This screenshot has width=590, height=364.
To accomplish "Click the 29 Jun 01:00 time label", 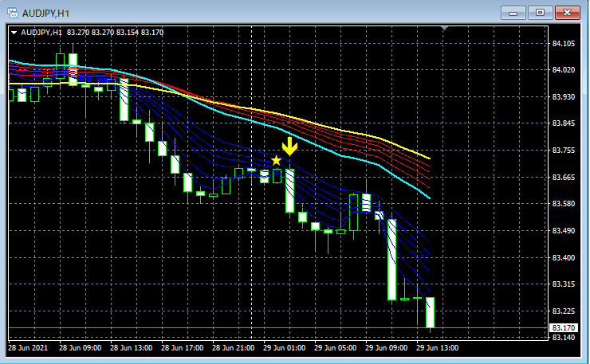I will 284,348.
